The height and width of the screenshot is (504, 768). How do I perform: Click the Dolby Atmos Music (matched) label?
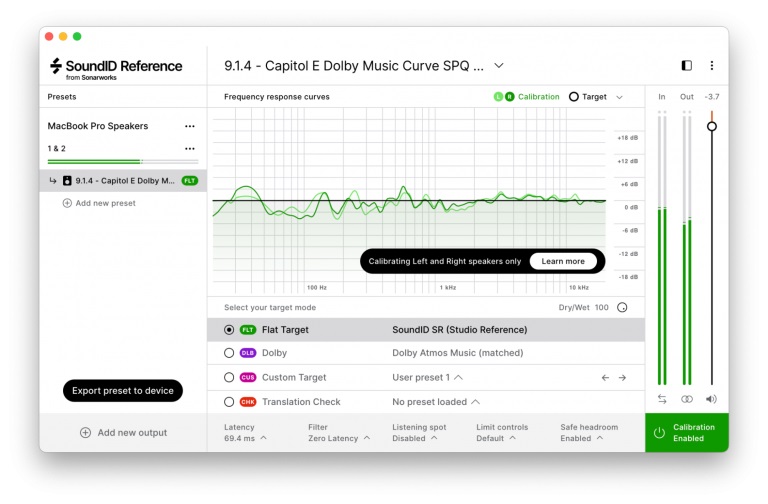click(457, 353)
